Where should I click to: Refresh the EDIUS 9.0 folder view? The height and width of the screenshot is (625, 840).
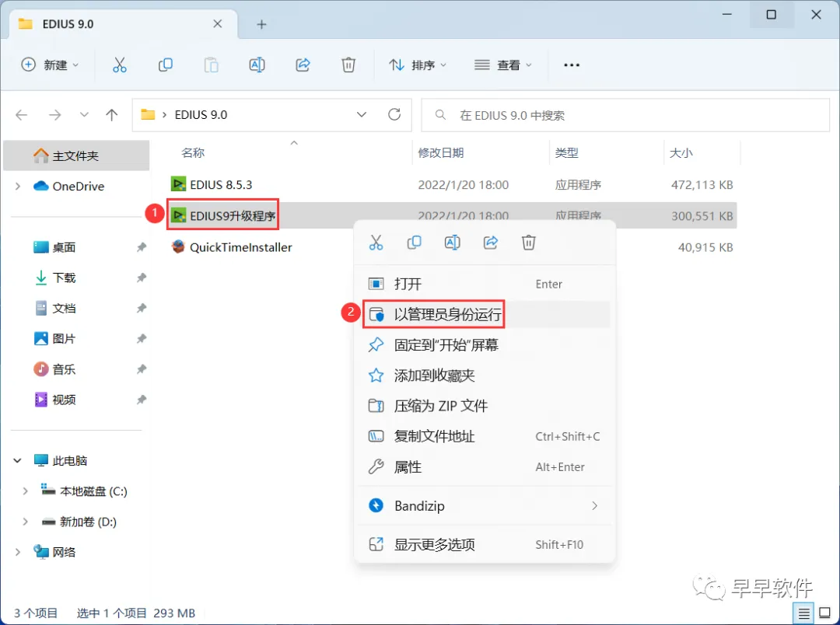pyautogui.click(x=394, y=114)
